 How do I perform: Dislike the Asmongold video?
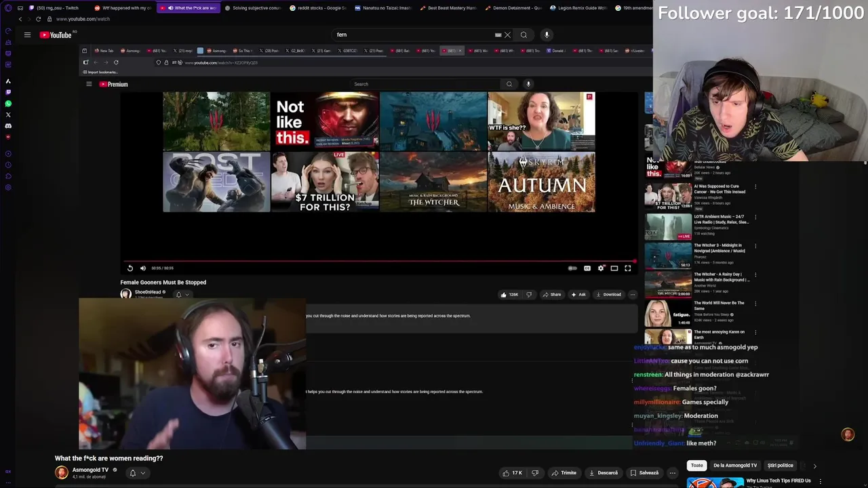535,473
